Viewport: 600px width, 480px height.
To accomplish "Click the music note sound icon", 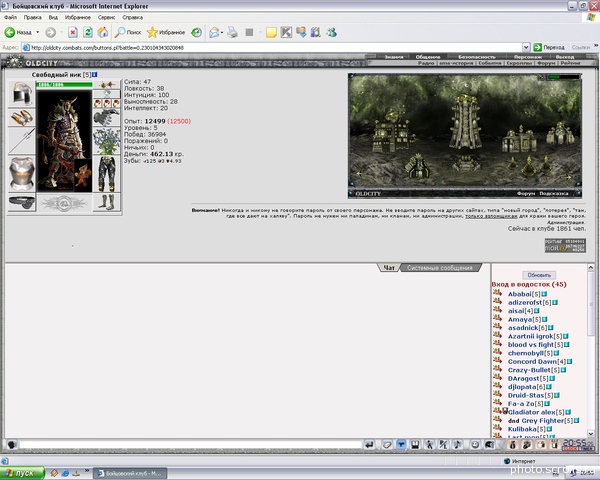I will click(457, 444).
